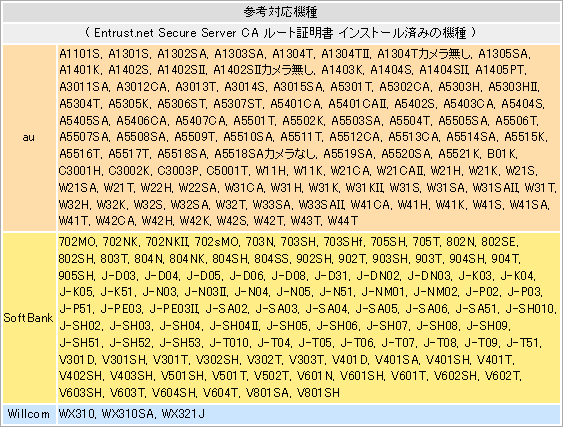Image resolution: width=563 pixels, height=427 pixels.
Task: Click model J-P51
Action: tap(75, 309)
